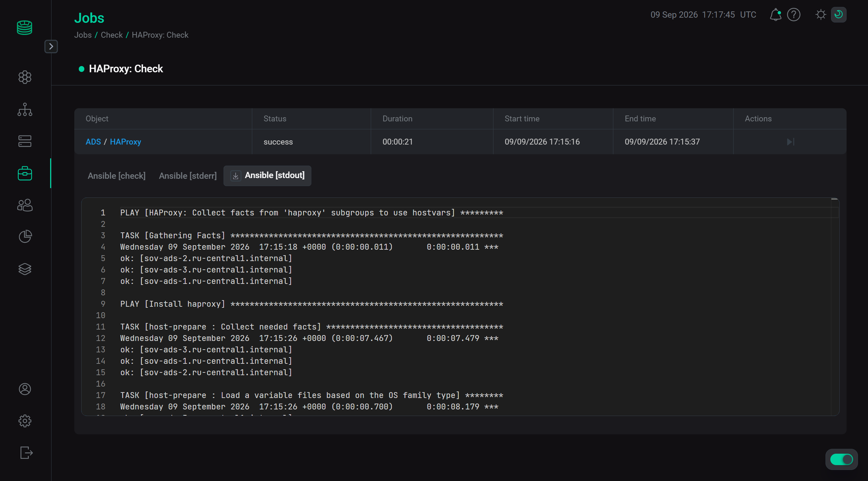Open the host providers hierarchy icon
The width and height of the screenshot is (868, 481).
click(25, 109)
